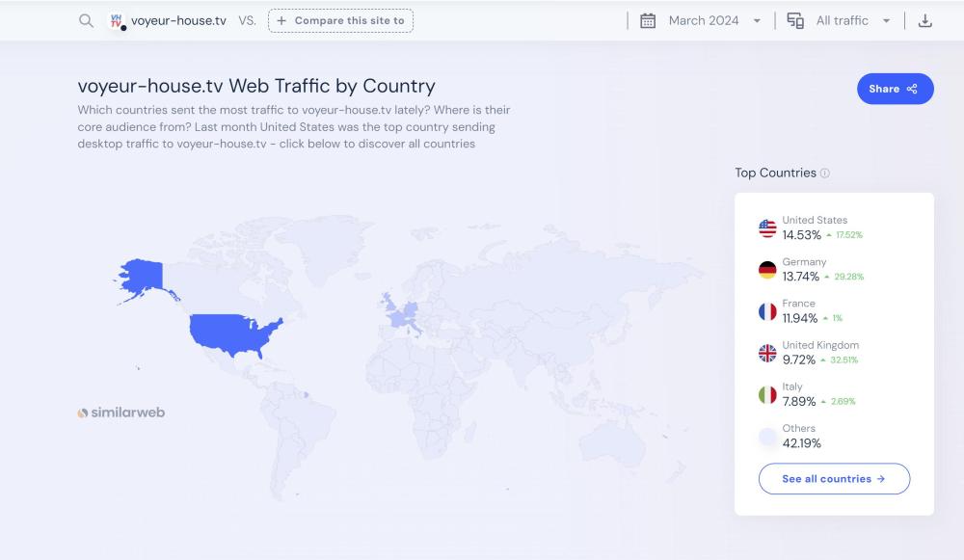Click the United States flag icon
Screen dimensions: 964x560
click(x=767, y=228)
